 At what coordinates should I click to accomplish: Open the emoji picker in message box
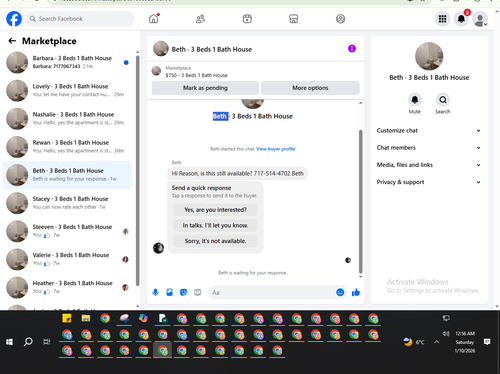point(340,292)
